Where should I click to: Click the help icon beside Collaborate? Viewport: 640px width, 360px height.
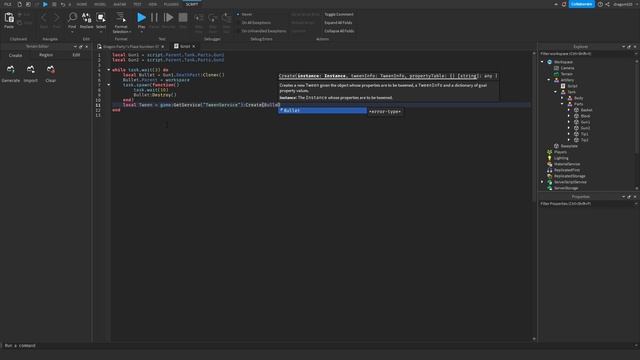pos(600,4)
